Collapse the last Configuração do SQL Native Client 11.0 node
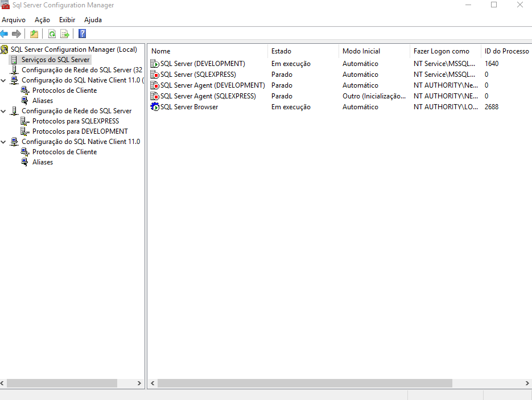 pos(3,142)
